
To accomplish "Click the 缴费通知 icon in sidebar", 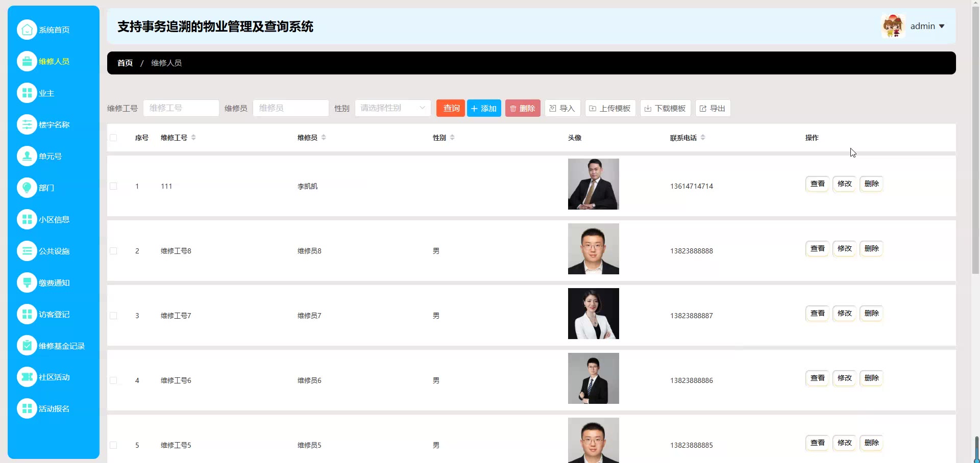I will pos(27,283).
